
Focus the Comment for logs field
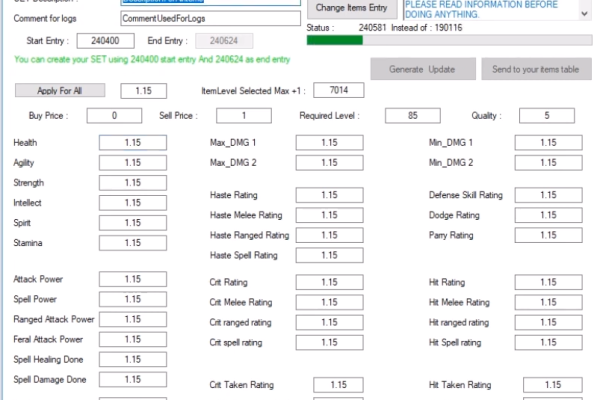209,18
